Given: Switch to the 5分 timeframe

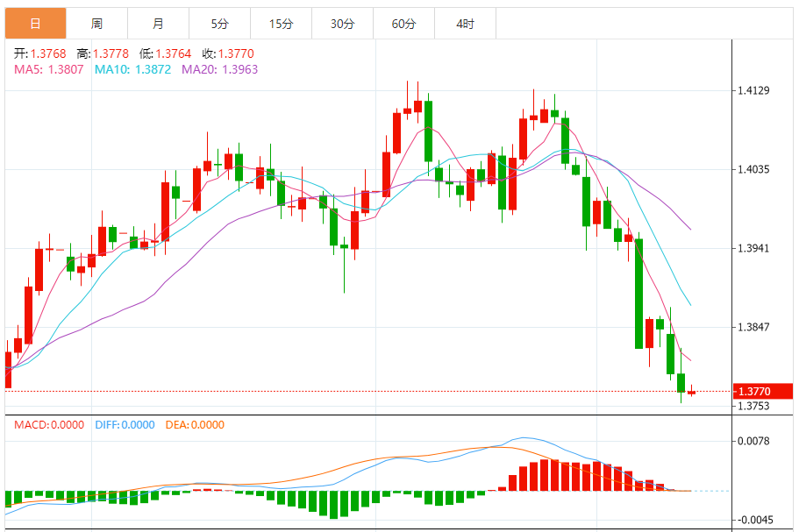Looking at the screenshot, I should pyautogui.click(x=219, y=24).
